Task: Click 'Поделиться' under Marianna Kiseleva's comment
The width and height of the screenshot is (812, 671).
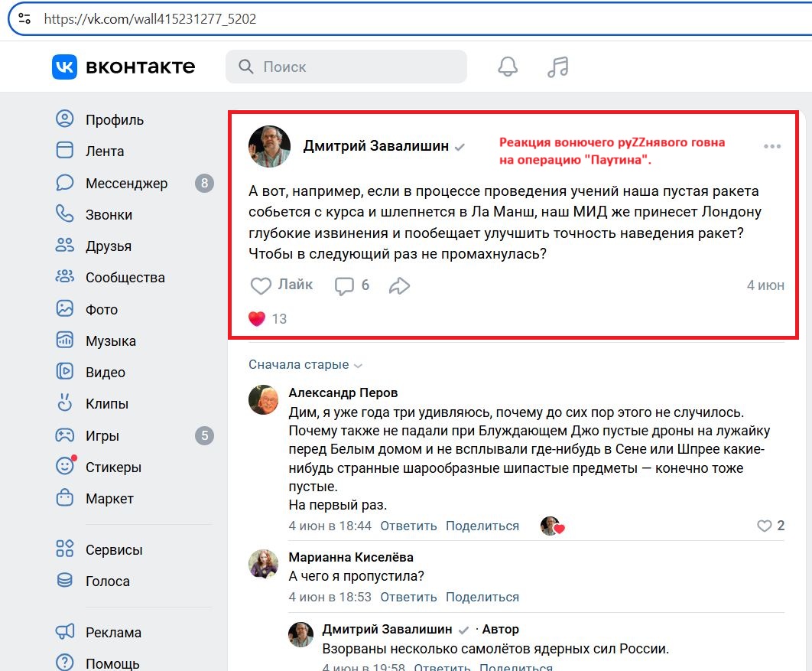Action: [482, 597]
